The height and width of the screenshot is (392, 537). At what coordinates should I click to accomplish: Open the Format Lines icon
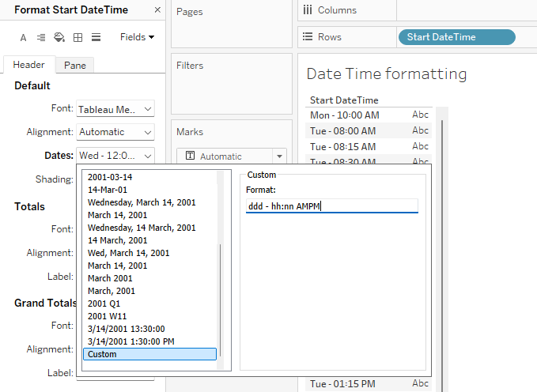coord(96,37)
